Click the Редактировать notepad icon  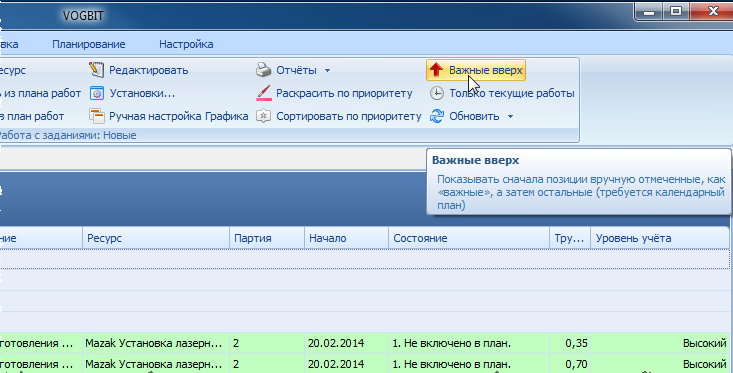coord(96,70)
